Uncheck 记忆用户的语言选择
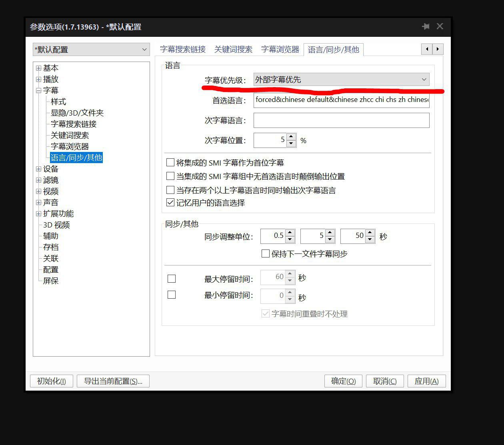This screenshot has width=504, height=445. pos(170,202)
